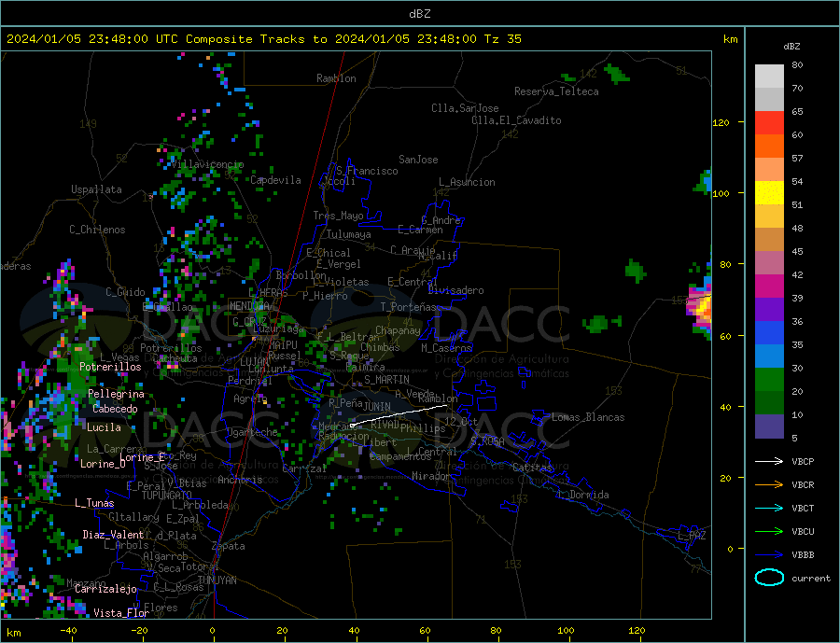Click the Cila.El_Cavadito map label
840x643 pixels.
coord(516,120)
